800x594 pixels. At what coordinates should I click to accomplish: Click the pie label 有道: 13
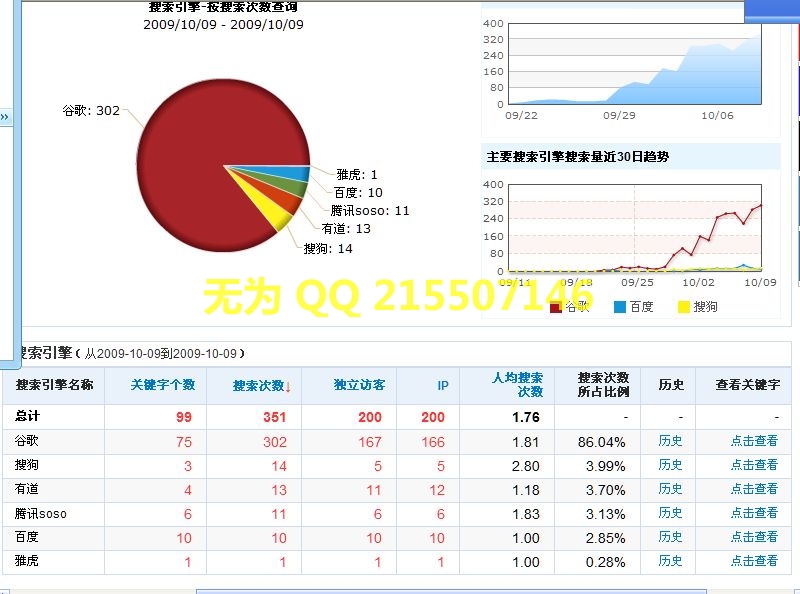tap(346, 229)
